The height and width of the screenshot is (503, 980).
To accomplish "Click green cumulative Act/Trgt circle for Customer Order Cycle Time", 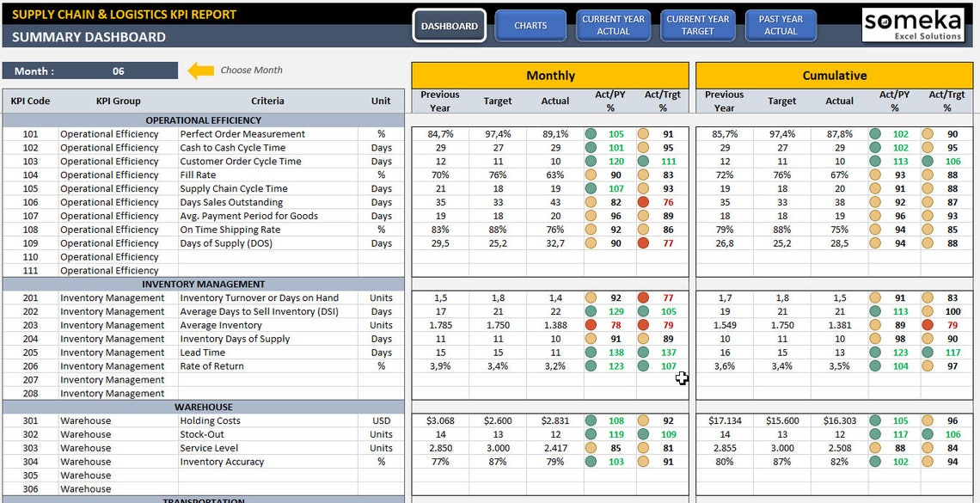I will click(928, 161).
